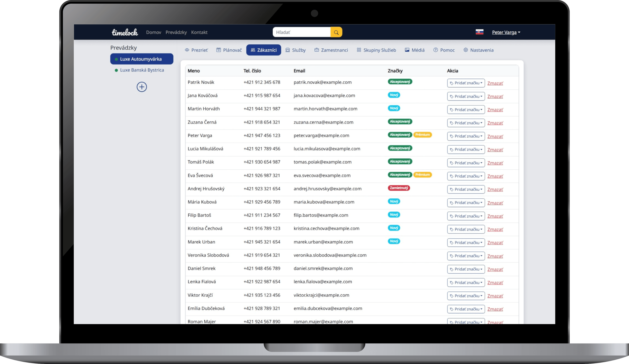Open Pridať značku dropdown for Veronika Slobodová
629x364 pixels.
[x=466, y=256]
